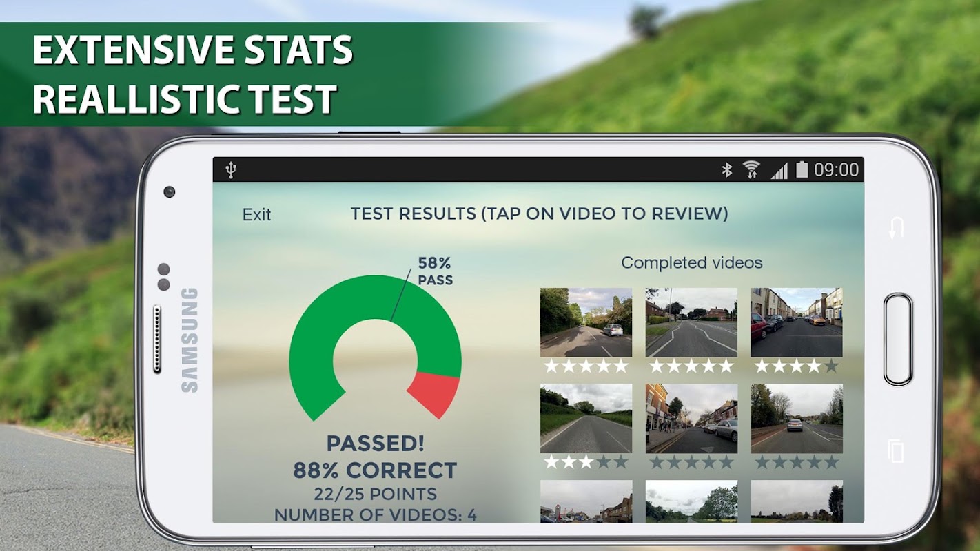Tap the cellular signal strength icon
The height and width of the screenshot is (551, 980).
click(x=779, y=170)
